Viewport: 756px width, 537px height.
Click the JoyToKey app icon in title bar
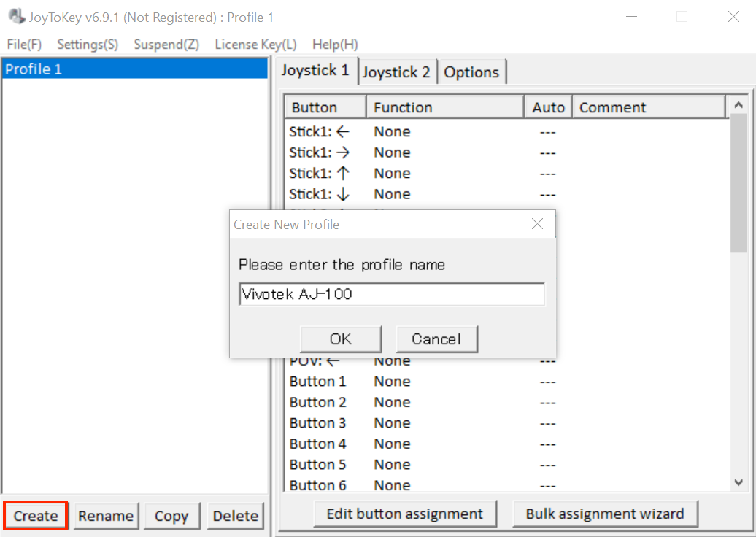[x=16, y=16]
